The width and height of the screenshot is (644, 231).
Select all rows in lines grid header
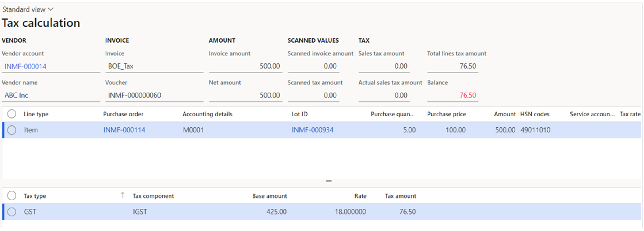pos(12,114)
